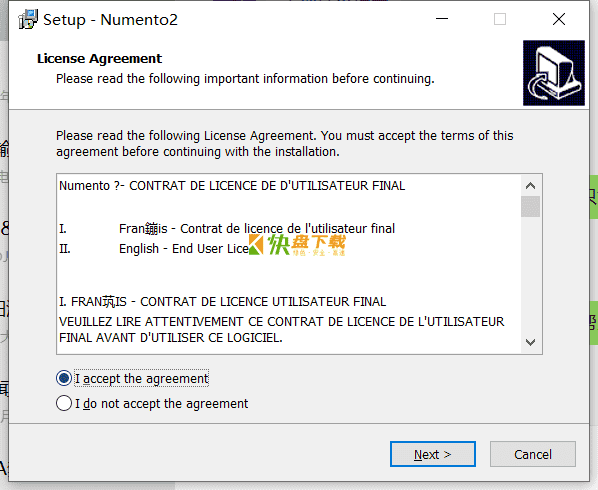Select 'I accept the agreement' radio button

[x=64, y=378]
